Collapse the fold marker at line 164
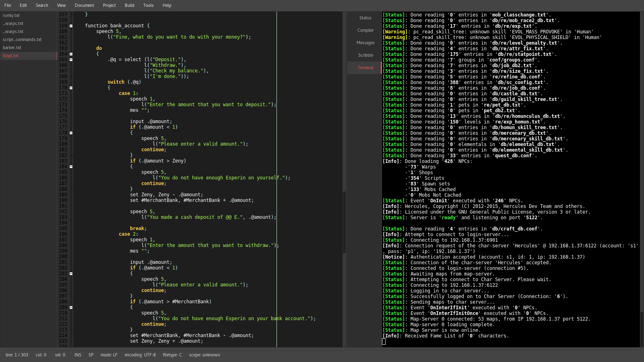This screenshot has width=644, height=362. tap(71, 54)
